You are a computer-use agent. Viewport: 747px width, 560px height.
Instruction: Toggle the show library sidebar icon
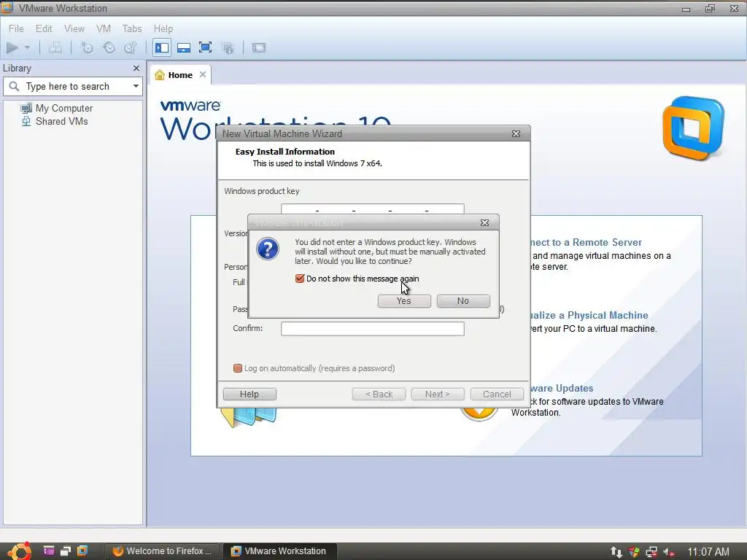click(x=162, y=47)
